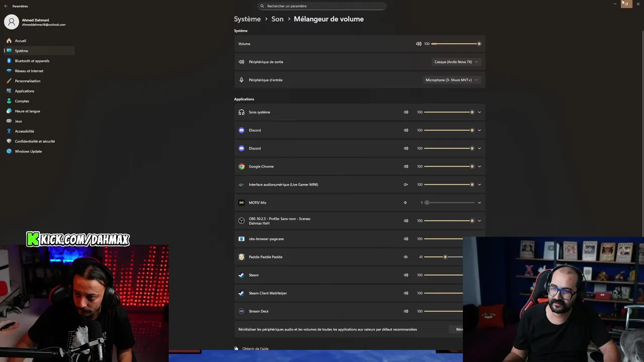The width and height of the screenshot is (644, 362).
Task: Mute Steam Client WebHelper speaker icon
Action: point(406,293)
